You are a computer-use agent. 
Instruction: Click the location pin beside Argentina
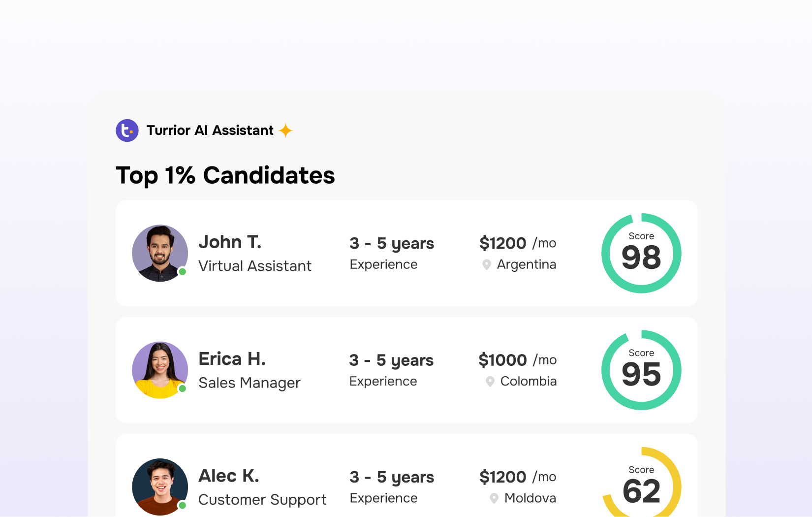(x=487, y=265)
